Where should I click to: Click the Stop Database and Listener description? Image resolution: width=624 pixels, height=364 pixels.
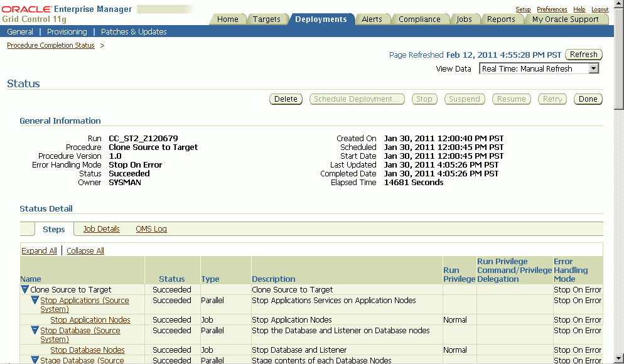click(x=299, y=350)
